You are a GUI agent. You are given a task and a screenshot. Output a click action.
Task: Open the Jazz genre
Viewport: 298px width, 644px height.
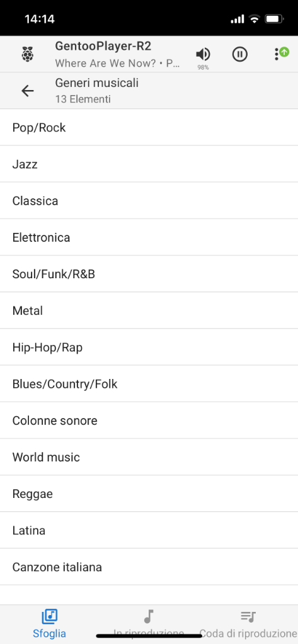149,164
